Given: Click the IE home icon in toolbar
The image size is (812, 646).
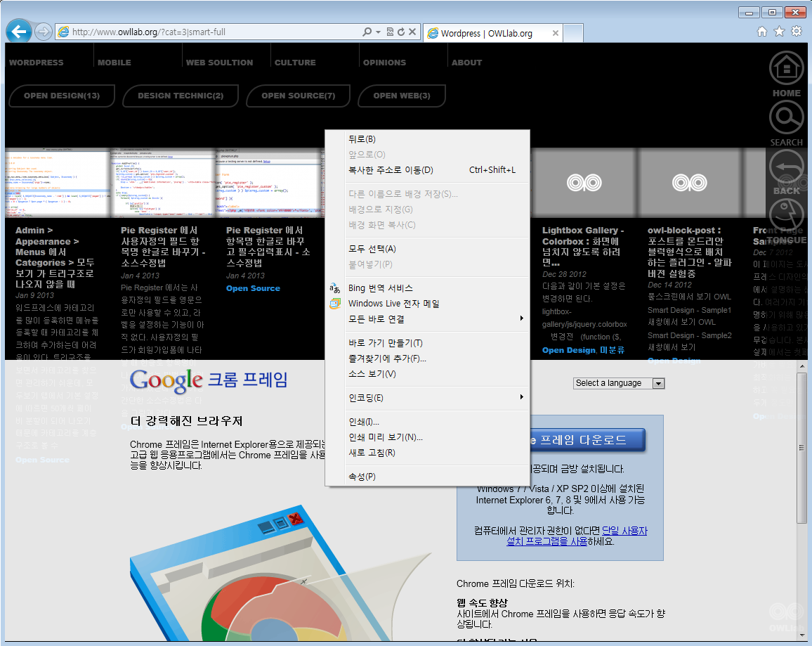Looking at the screenshot, I should coord(762,32).
